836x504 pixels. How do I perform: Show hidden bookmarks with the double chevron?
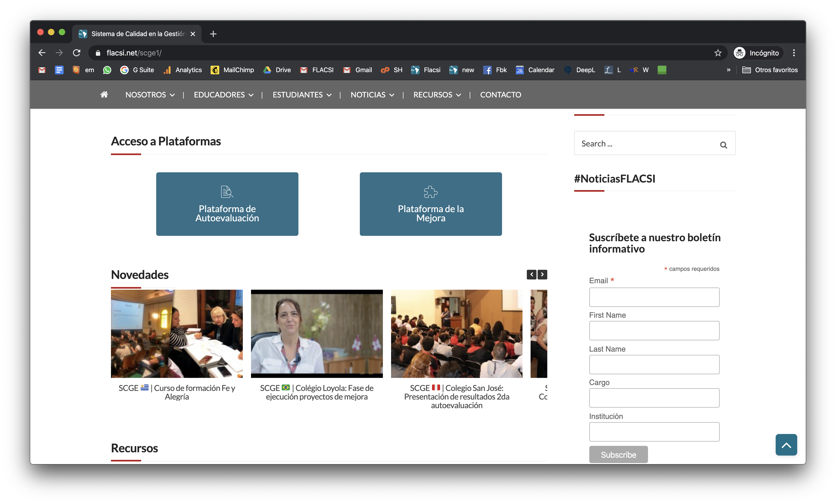coord(729,70)
